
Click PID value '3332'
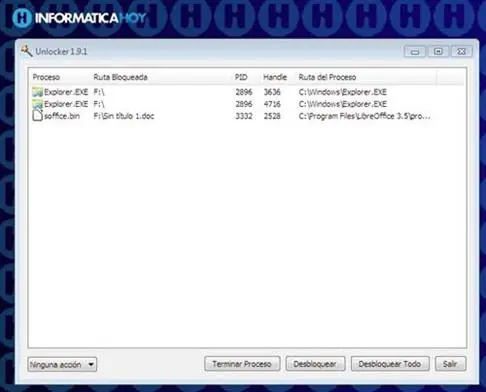[x=244, y=116]
